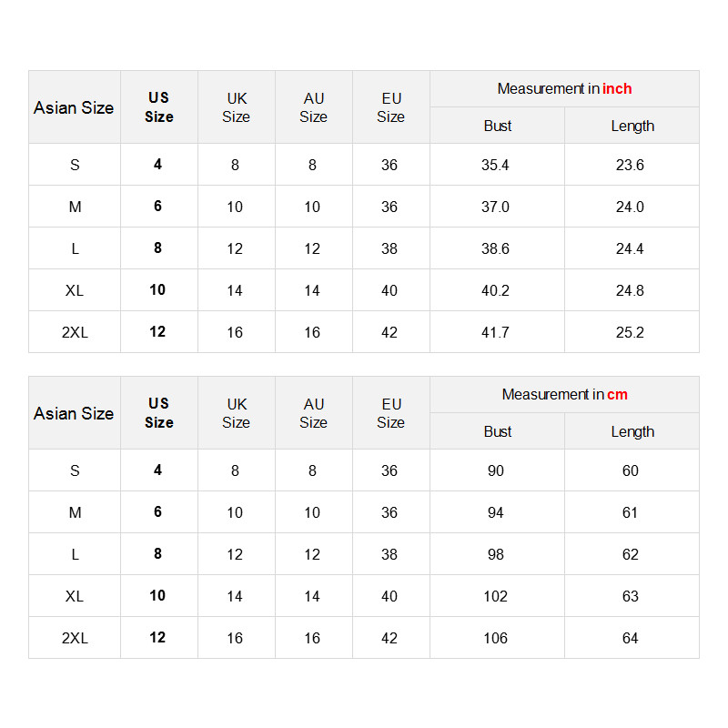Select the 102 bust centimeter cell
The height and width of the screenshot is (728, 728).
[495, 596]
